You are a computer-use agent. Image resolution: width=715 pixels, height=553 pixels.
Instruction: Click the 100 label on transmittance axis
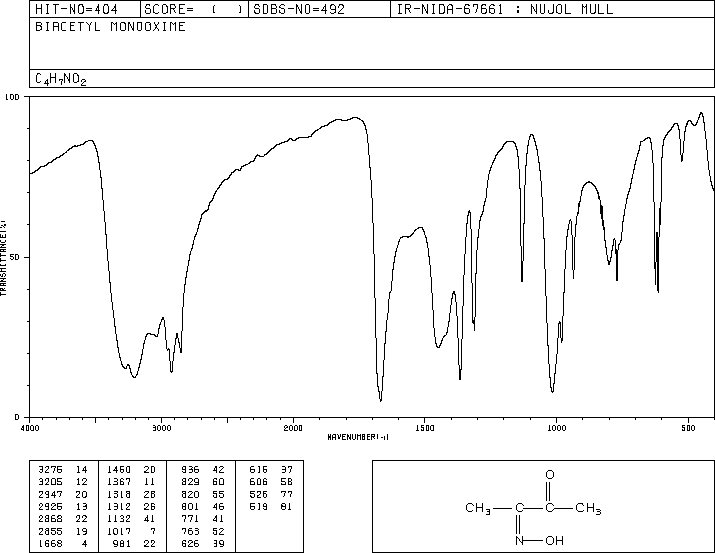pyautogui.click(x=12, y=97)
